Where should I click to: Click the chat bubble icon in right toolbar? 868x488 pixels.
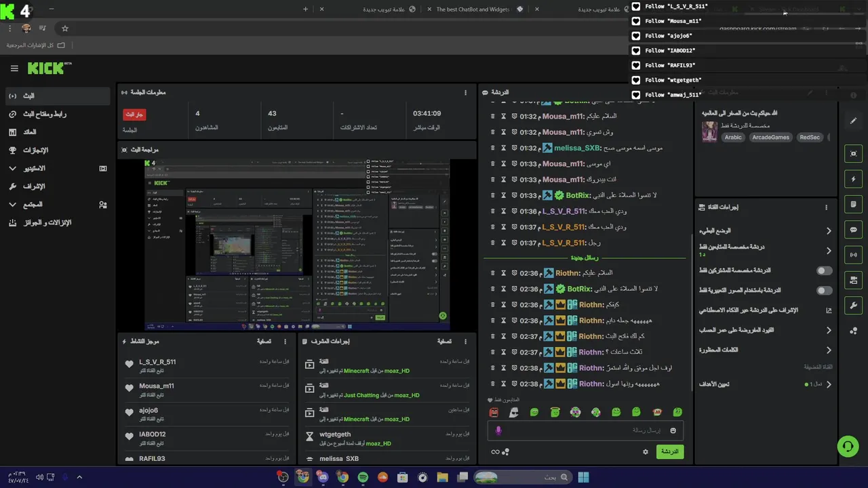854,230
